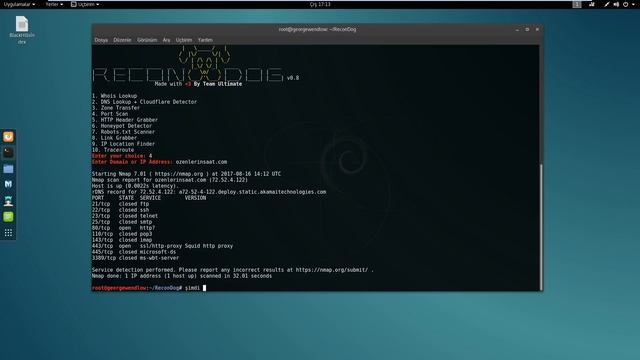Open the Terminal icon in the dock
This screenshot has height=360, width=640.
(8, 153)
